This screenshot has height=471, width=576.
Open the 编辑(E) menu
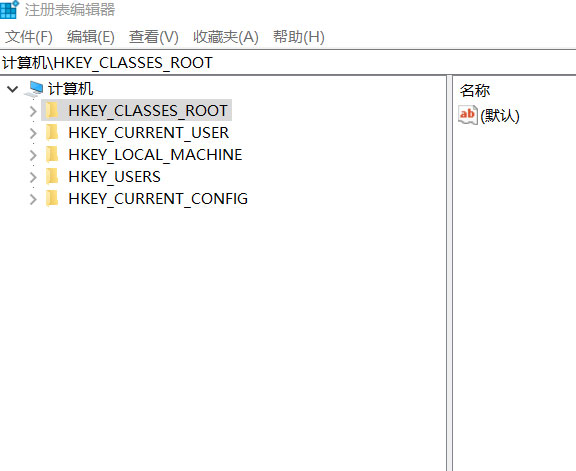point(91,37)
